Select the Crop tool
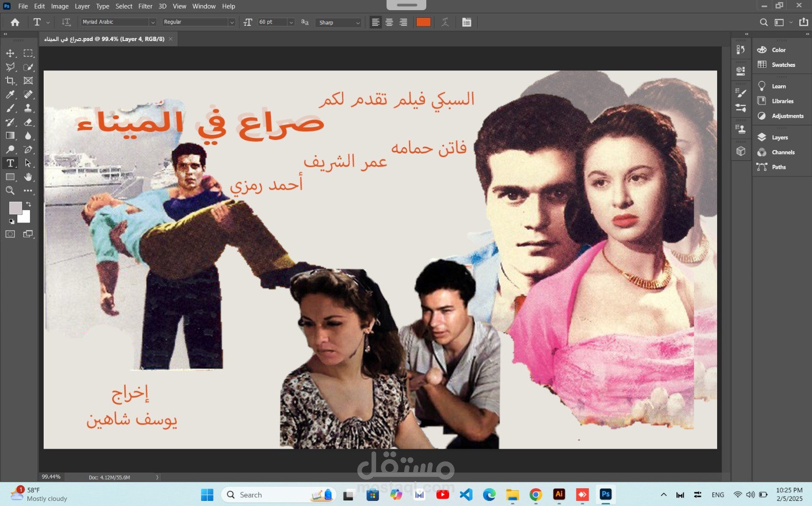This screenshot has height=506, width=812. pos(10,81)
